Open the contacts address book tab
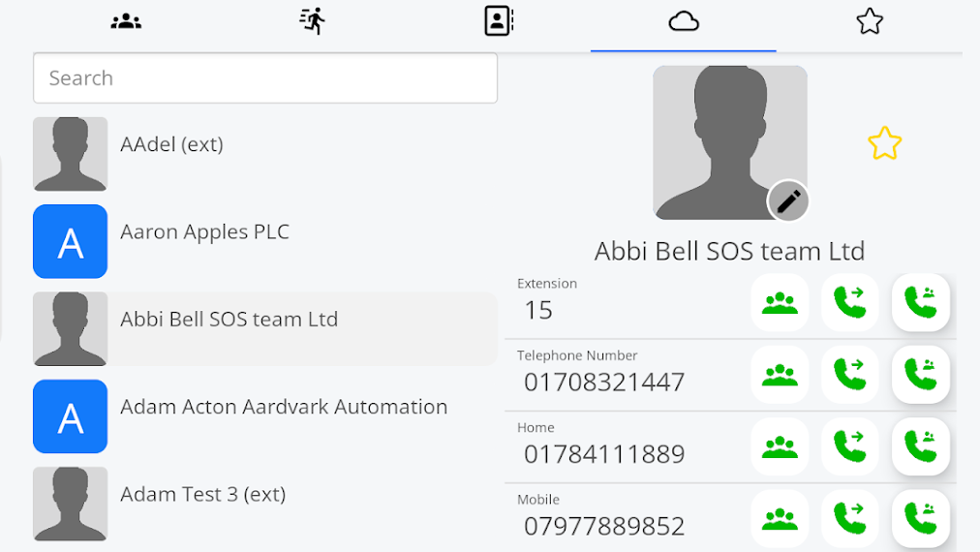The image size is (980, 552). coord(498,21)
